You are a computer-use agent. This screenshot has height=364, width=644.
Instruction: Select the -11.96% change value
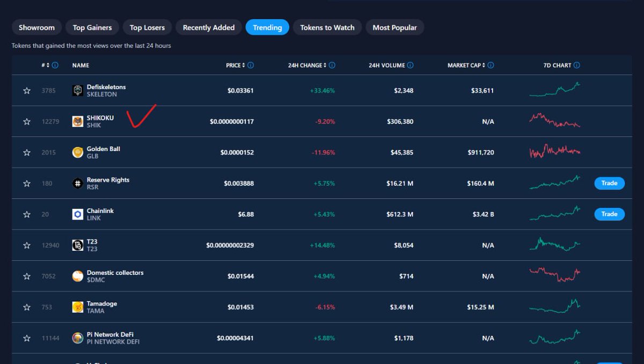click(323, 152)
